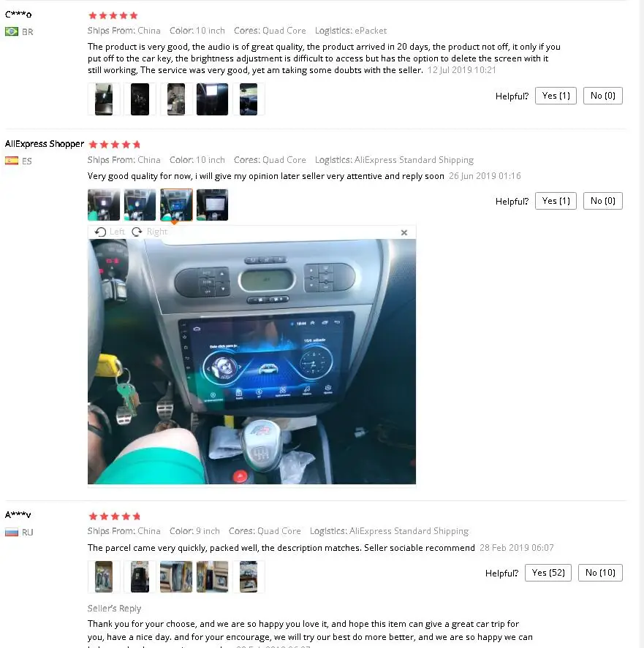
Task: Vote Yes (1) on AliExpress Shopper's review
Action: click(x=556, y=201)
